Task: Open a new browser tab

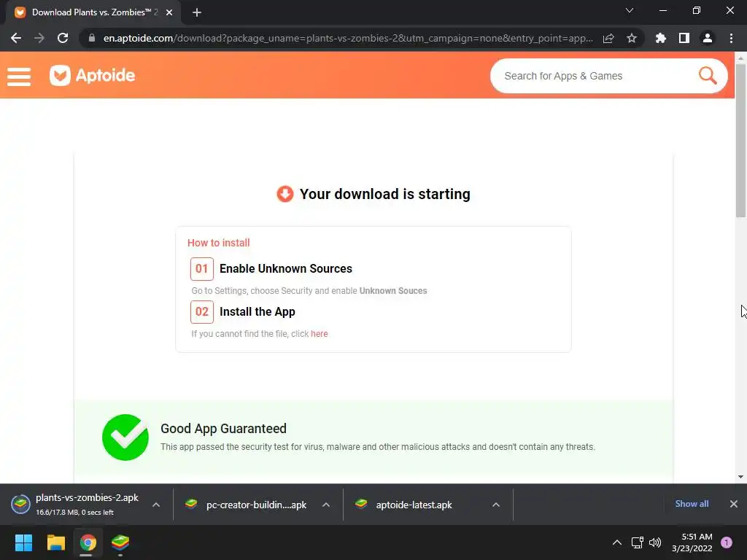Action: tap(197, 12)
